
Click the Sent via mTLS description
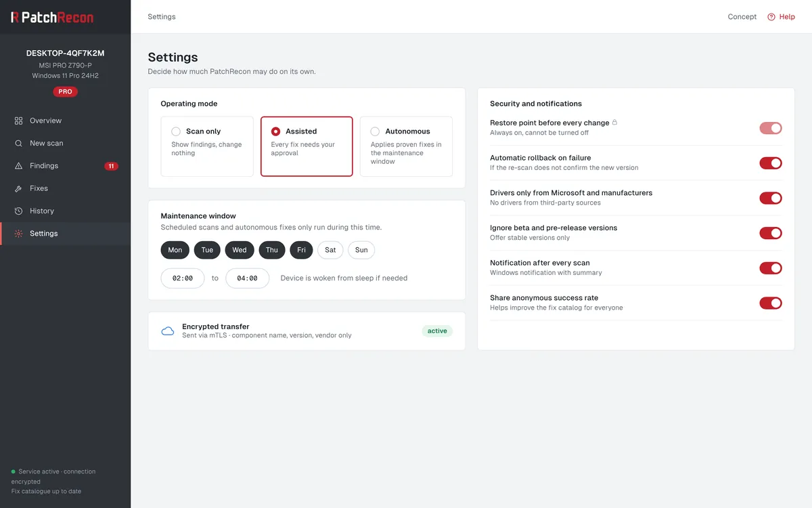[267, 335]
